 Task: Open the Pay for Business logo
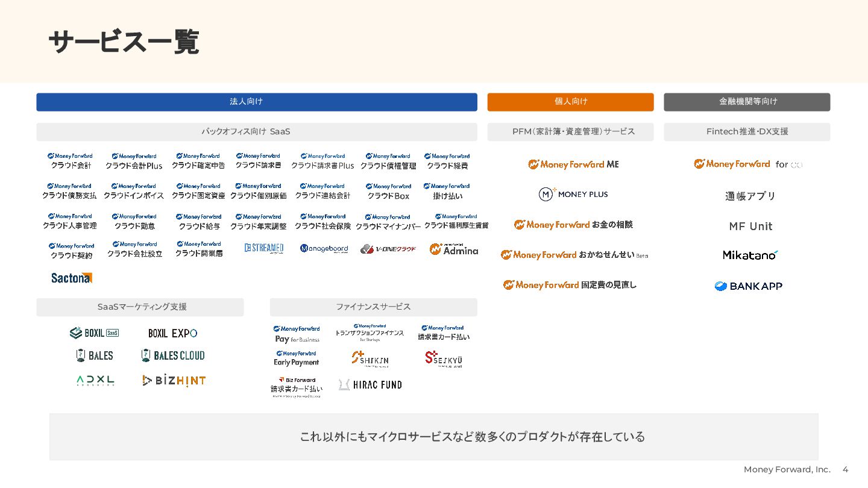[x=297, y=334]
